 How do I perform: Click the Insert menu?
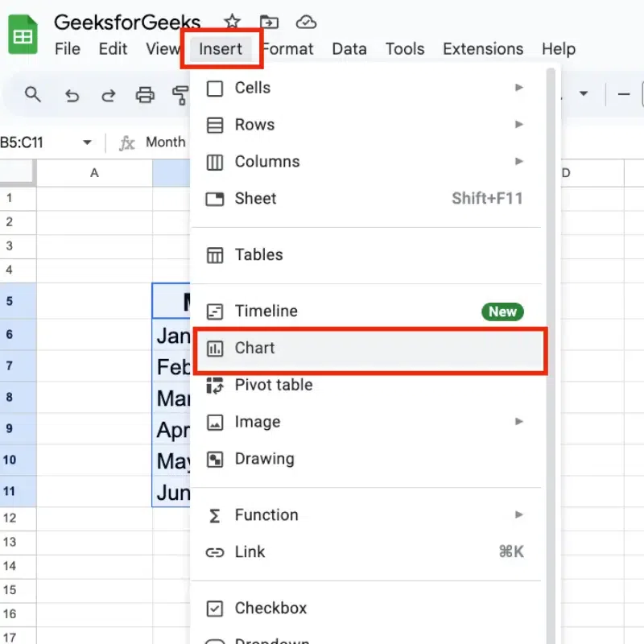coord(221,49)
